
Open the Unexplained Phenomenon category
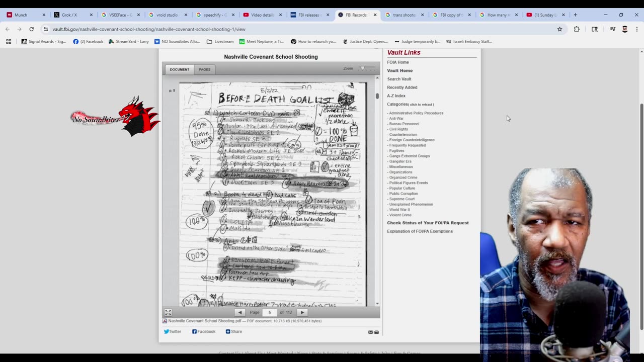tap(411, 204)
